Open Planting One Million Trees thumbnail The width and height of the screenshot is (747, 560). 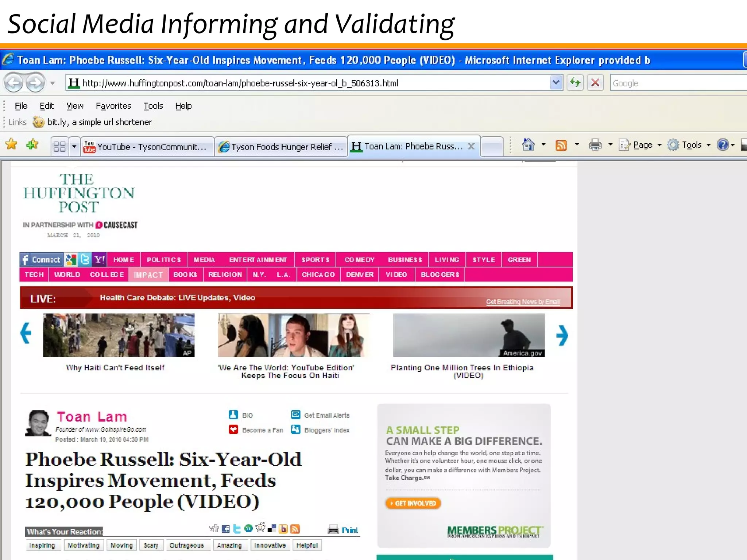[x=469, y=335]
